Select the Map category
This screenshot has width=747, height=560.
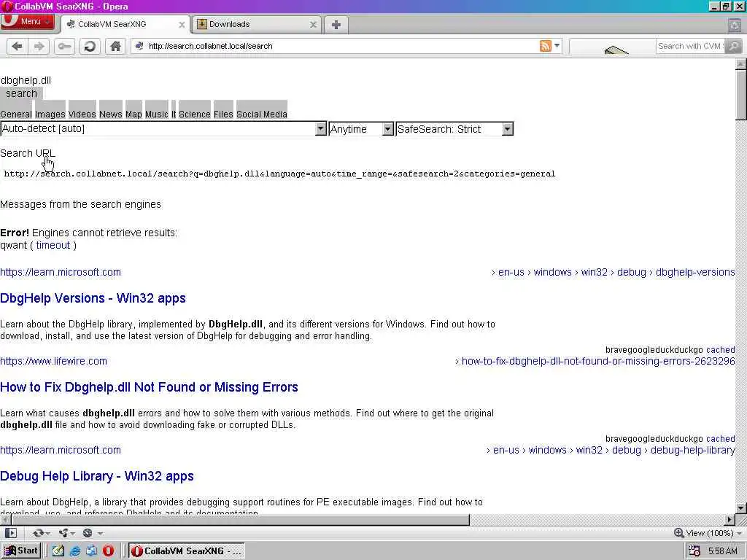click(134, 114)
